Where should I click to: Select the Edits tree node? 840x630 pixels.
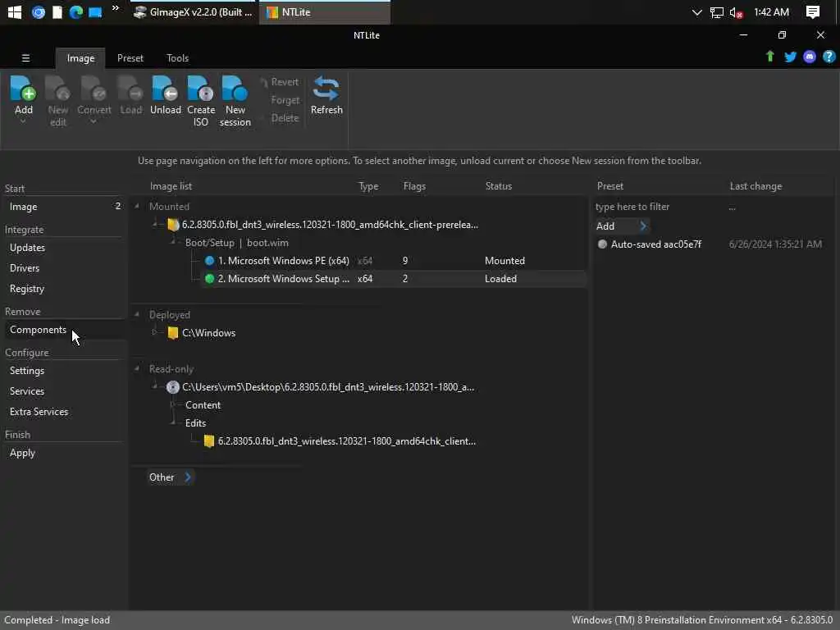195,423
